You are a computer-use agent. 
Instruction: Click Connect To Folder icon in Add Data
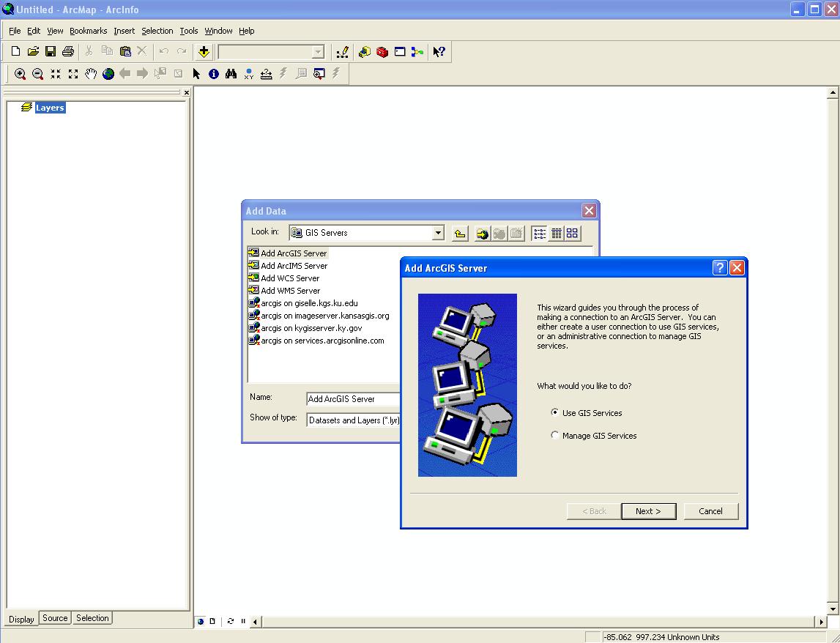(482, 233)
